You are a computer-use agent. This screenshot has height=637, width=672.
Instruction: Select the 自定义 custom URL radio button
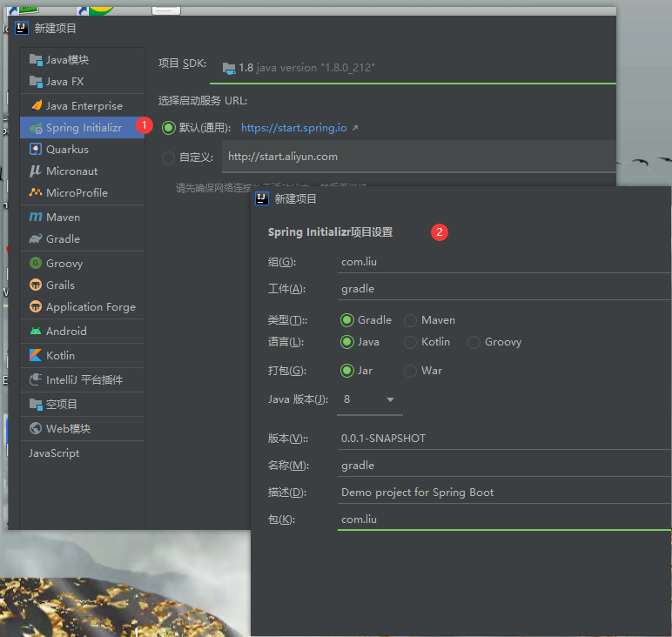168,158
